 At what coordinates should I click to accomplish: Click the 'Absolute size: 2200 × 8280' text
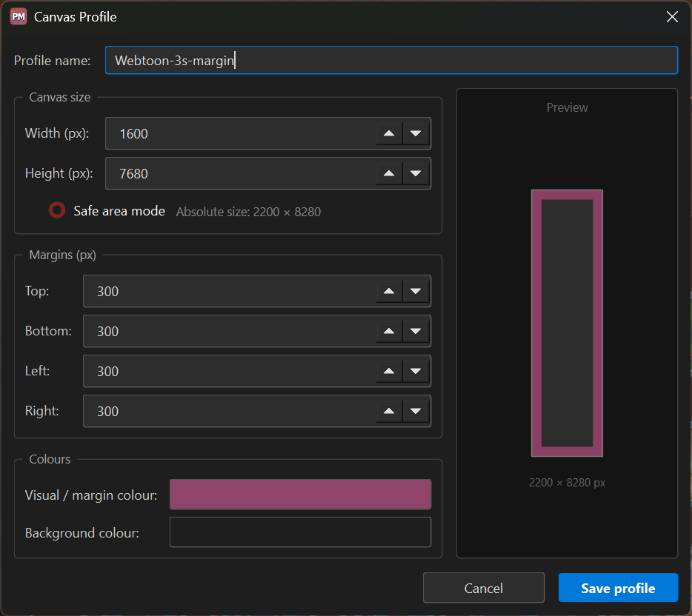tap(248, 212)
